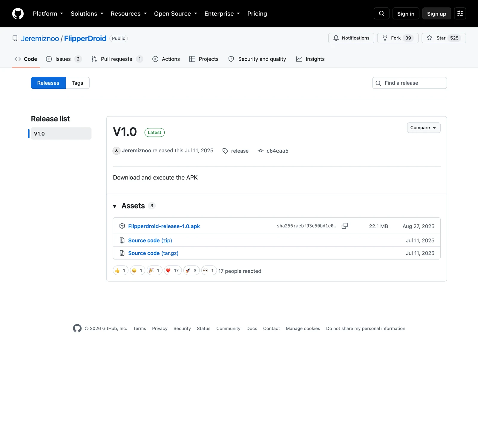The image size is (478, 448).
Task: Click the Security footer link
Action: [x=182, y=329]
